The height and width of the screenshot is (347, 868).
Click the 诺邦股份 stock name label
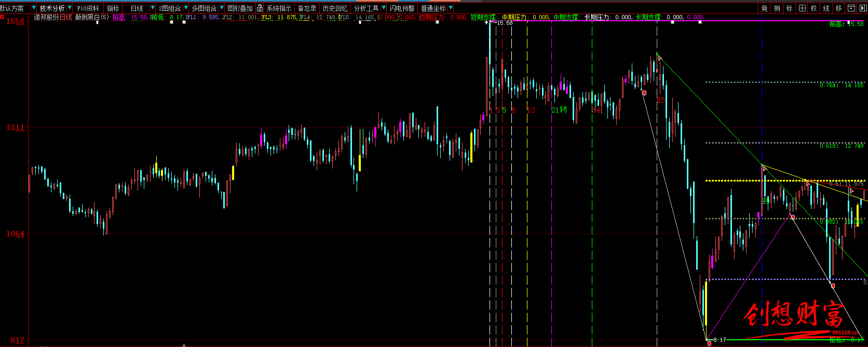(46, 17)
